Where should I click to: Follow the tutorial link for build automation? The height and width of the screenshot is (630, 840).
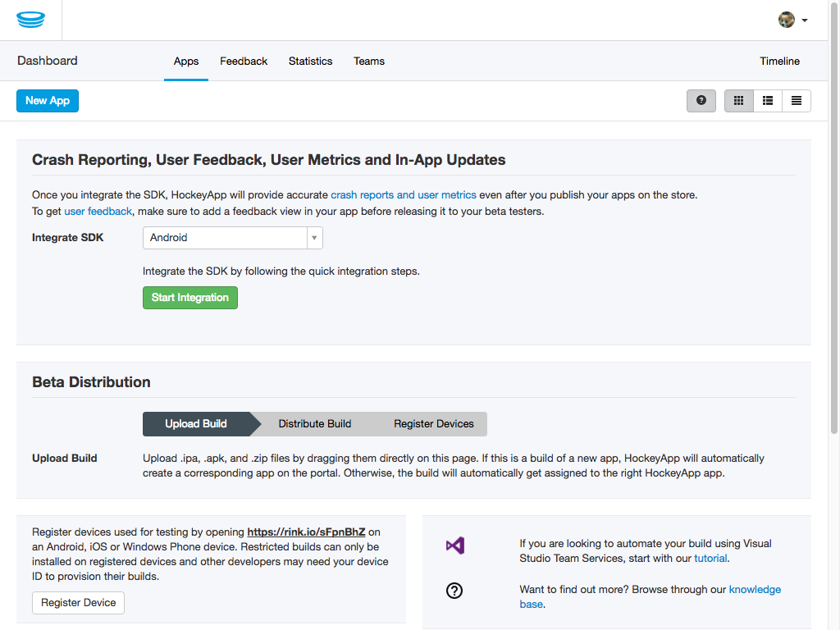coord(710,558)
